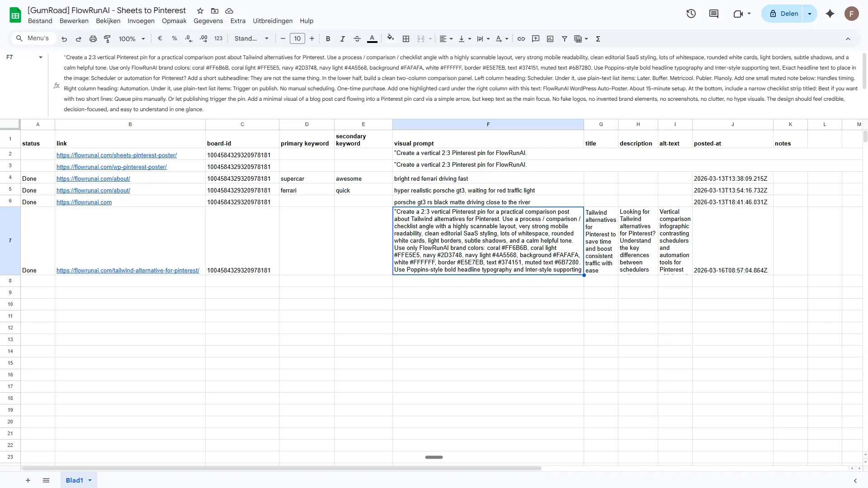Toggle strikethrough formatting
The height and width of the screenshot is (488, 868).
(357, 39)
